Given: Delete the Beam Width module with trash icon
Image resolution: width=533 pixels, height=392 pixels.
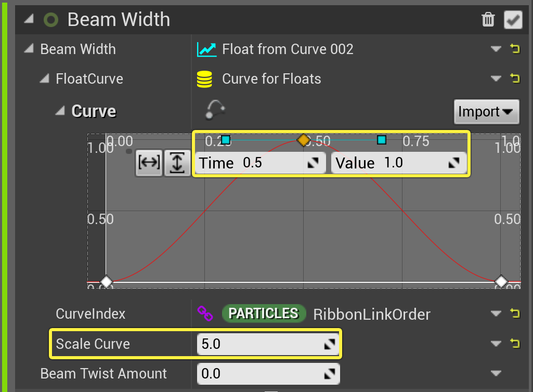Looking at the screenshot, I should 488,19.
